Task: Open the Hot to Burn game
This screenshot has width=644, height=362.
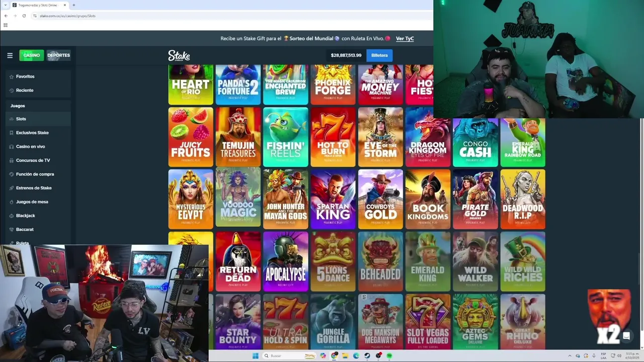Action: click(333, 137)
